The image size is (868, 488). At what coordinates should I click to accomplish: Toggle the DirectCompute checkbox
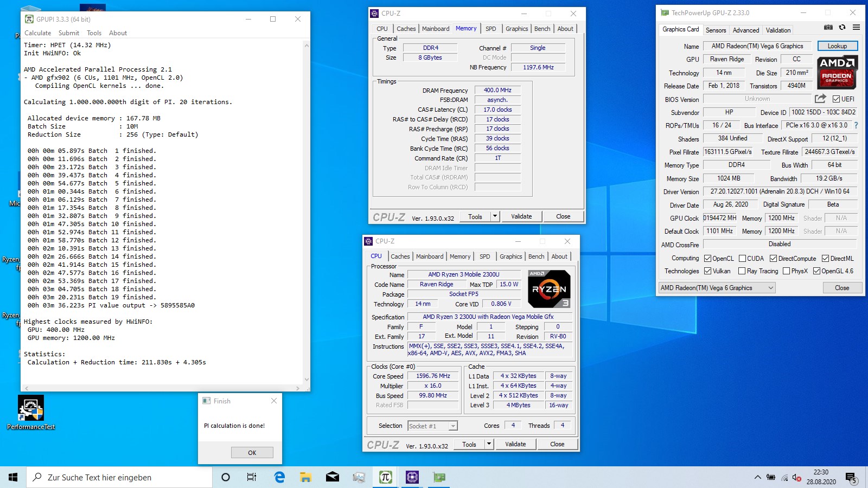773,259
